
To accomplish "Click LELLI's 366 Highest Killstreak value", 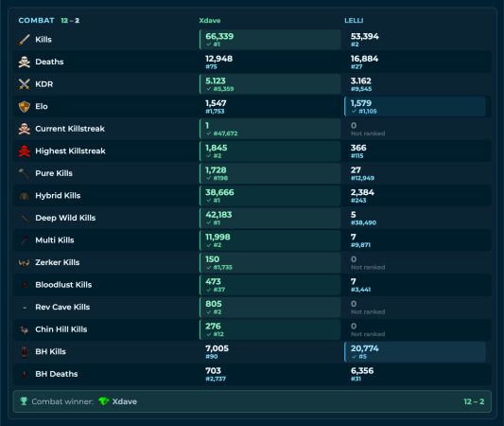I will point(358,148).
